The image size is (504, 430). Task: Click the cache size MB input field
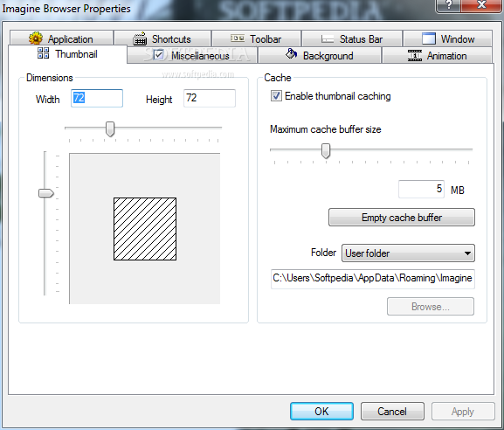(x=421, y=189)
